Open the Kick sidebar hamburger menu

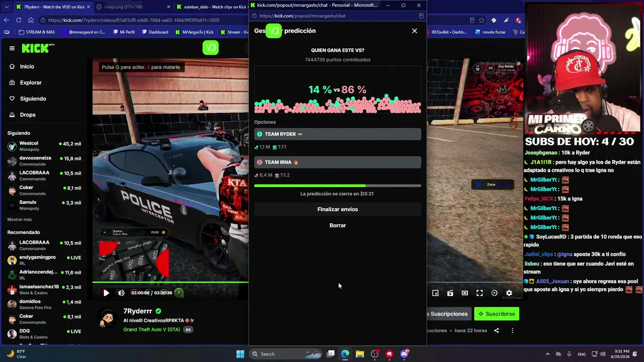pyautogui.click(x=12, y=48)
